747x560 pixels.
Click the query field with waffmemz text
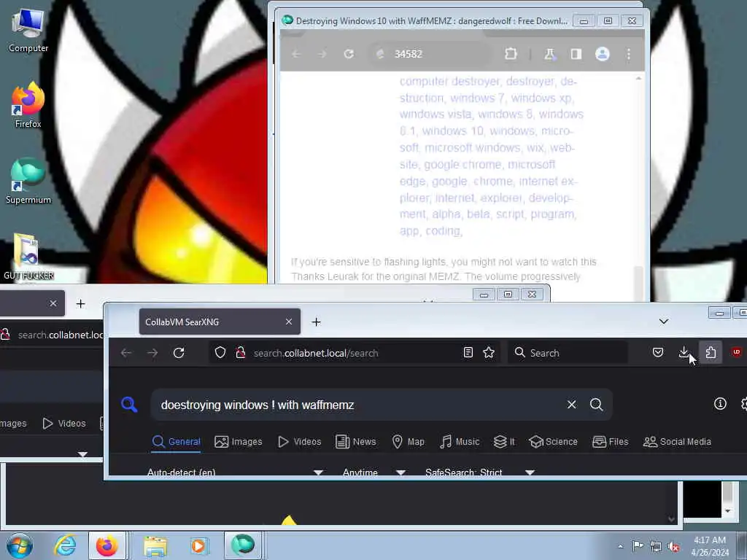click(357, 405)
